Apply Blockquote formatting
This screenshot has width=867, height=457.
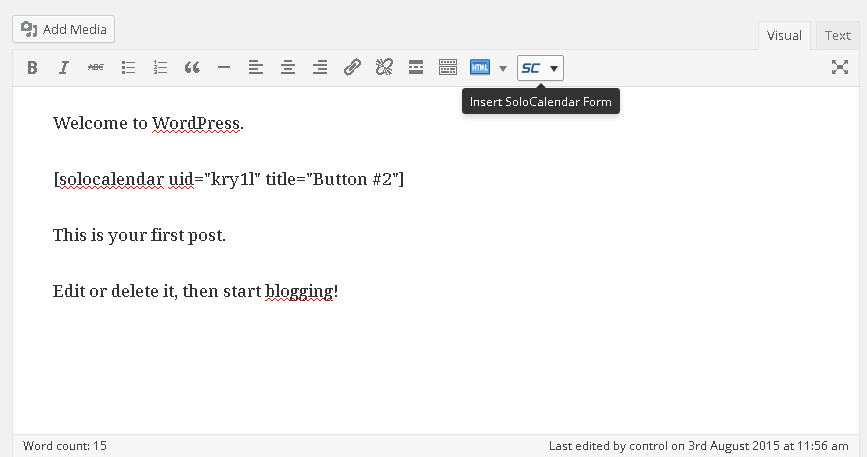point(192,67)
